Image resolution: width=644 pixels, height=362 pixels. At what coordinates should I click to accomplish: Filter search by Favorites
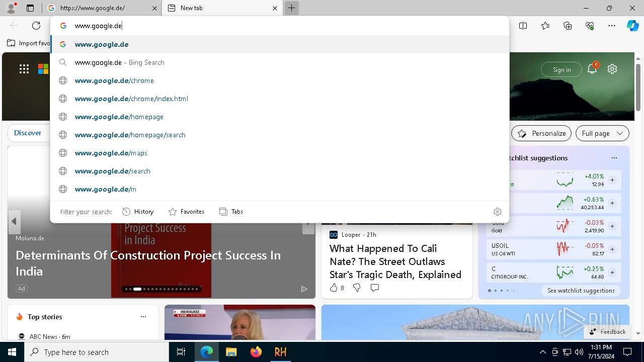point(186,212)
